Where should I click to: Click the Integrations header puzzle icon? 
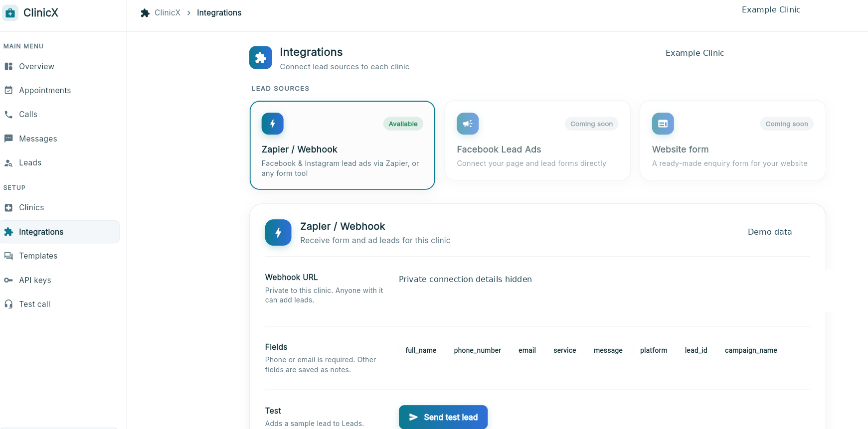pos(261,58)
